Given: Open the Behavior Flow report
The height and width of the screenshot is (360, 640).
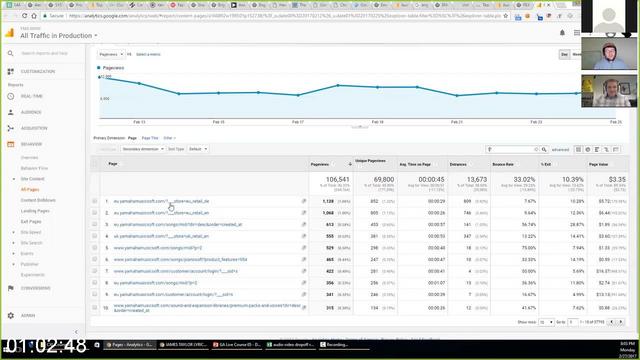Looking at the screenshot, I should (x=34, y=168).
